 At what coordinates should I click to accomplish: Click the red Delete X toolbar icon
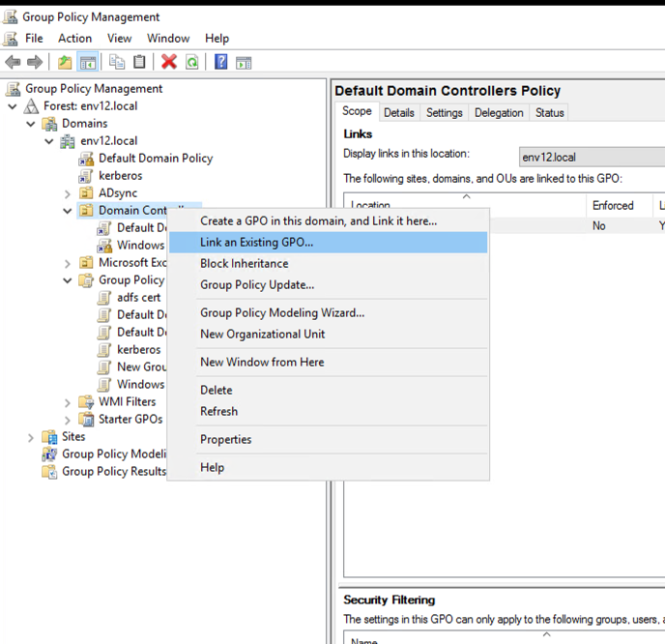(x=169, y=62)
